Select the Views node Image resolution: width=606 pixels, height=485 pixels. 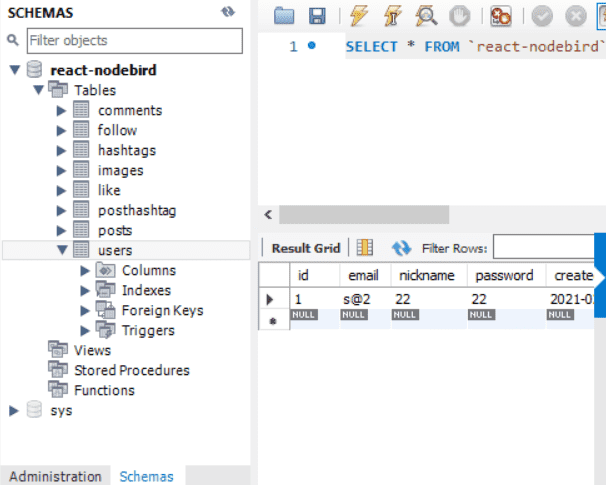pyautogui.click(x=92, y=351)
